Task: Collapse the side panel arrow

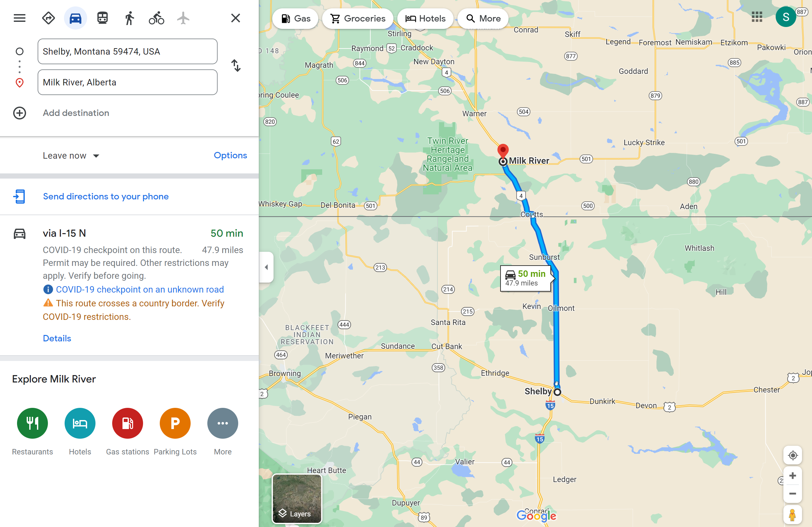Action: pos(266,267)
